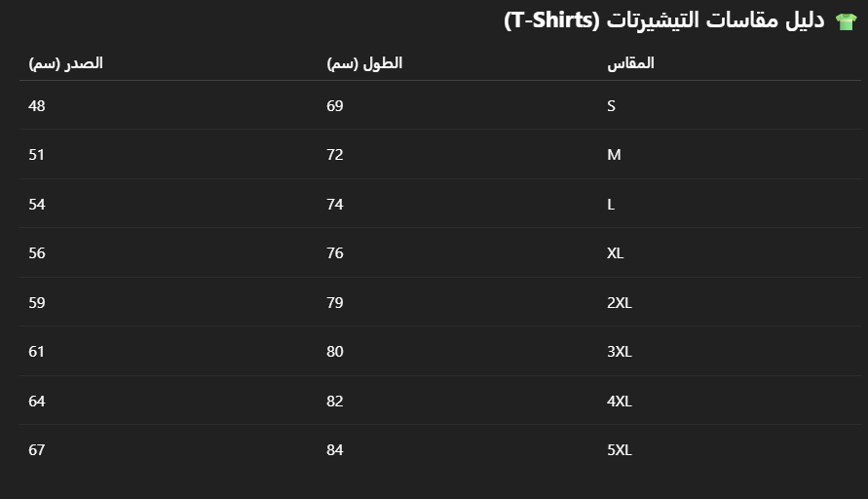Click length value 76 in XL row
This screenshot has height=499, width=868.
pos(335,253)
